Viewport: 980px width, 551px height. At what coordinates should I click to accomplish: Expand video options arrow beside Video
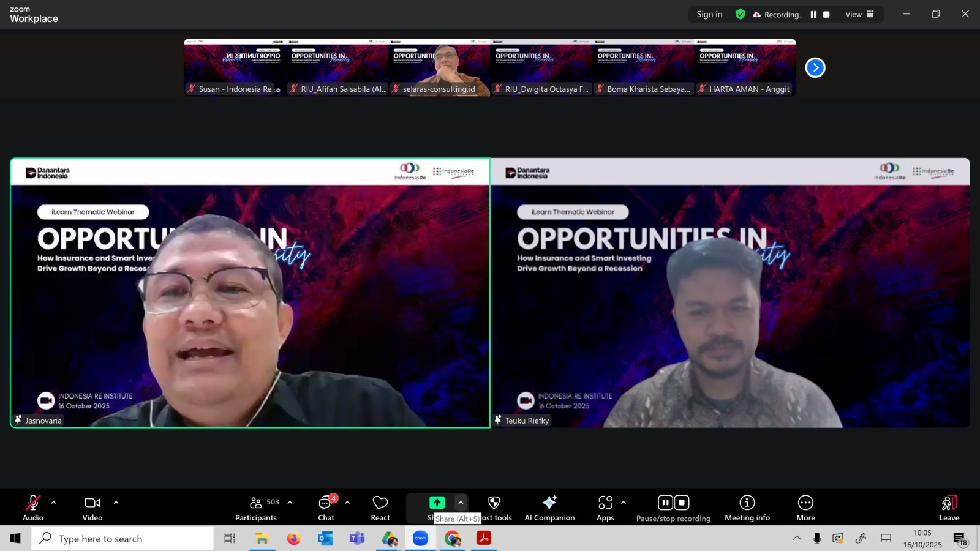point(116,503)
